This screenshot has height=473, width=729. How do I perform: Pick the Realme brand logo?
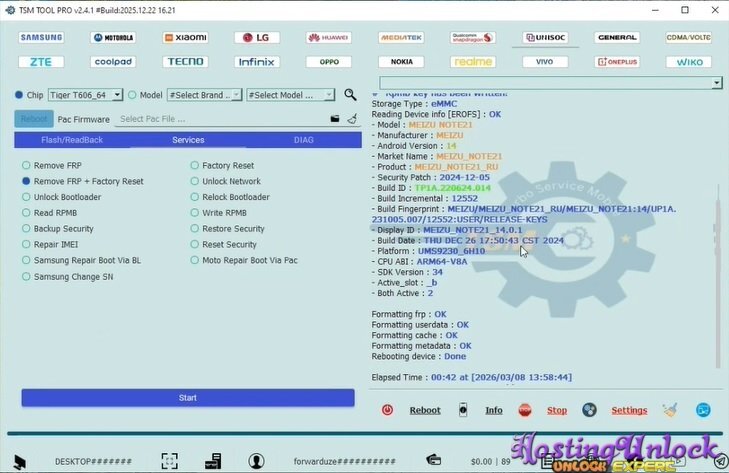pos(473,62)
